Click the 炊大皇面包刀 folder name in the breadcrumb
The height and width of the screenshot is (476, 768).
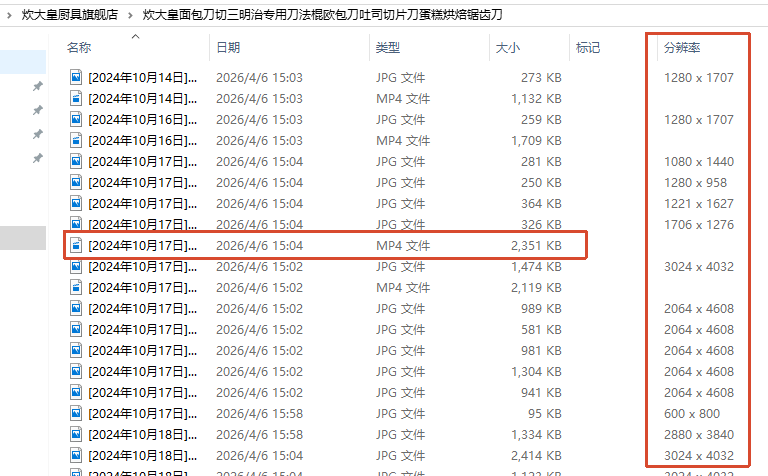[x=322, y=15]
